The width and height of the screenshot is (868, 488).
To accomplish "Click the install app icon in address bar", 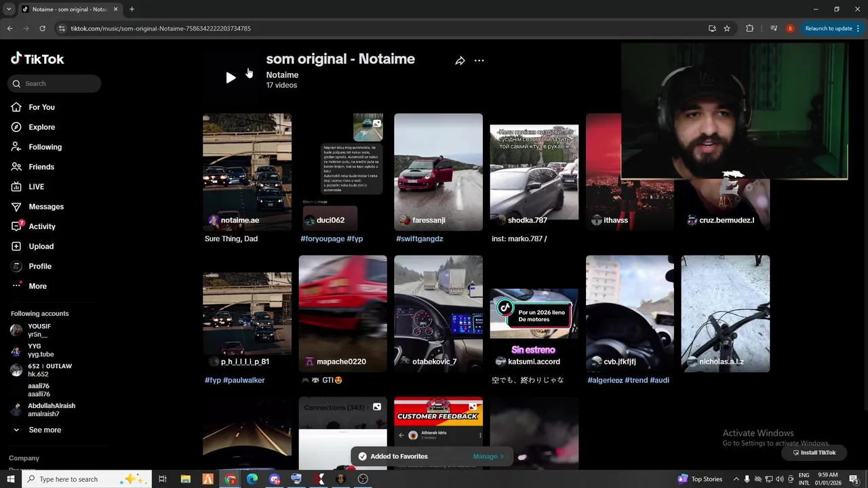I will 712,28.
